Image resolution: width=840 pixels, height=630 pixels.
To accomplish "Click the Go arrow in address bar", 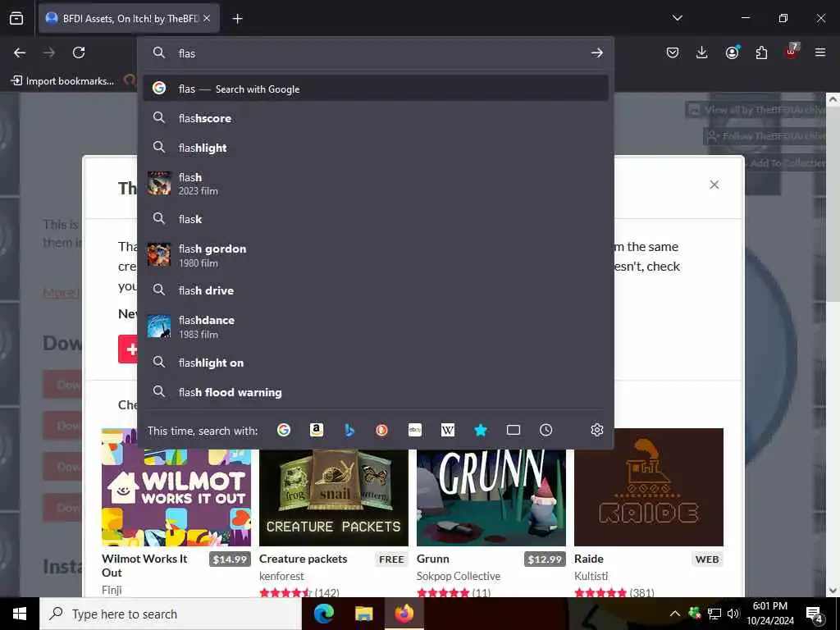I will click(597, 52).
